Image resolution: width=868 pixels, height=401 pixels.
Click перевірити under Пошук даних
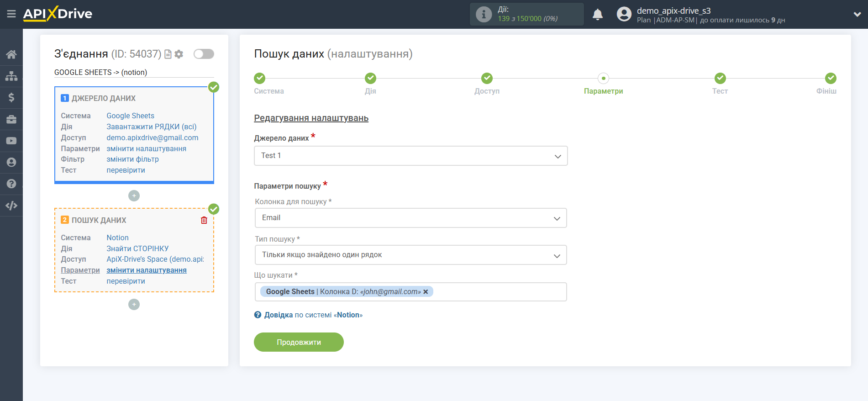click(126, 281)
